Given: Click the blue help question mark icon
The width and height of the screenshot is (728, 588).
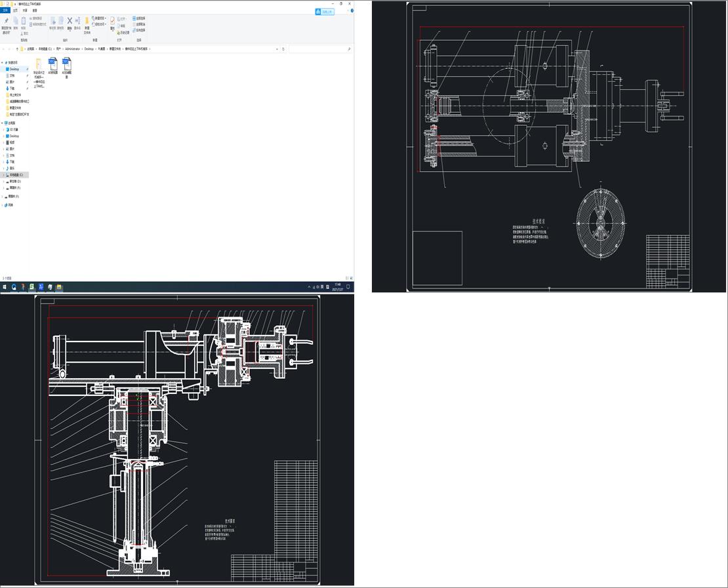Looking at the screenshot, I should click(x=352, y=10).
